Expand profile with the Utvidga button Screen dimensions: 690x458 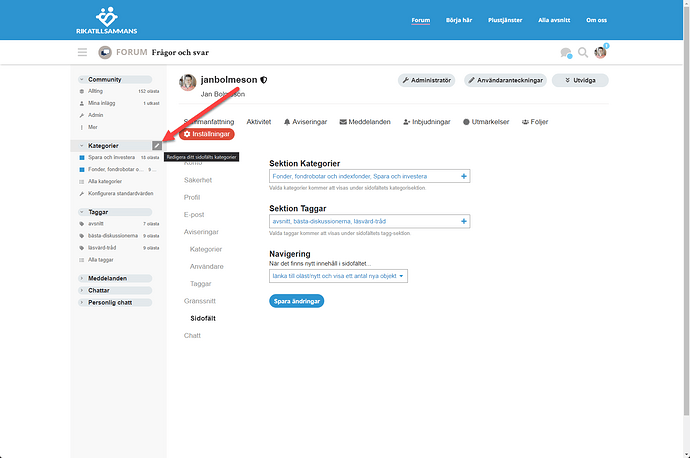tap(581, 80)
